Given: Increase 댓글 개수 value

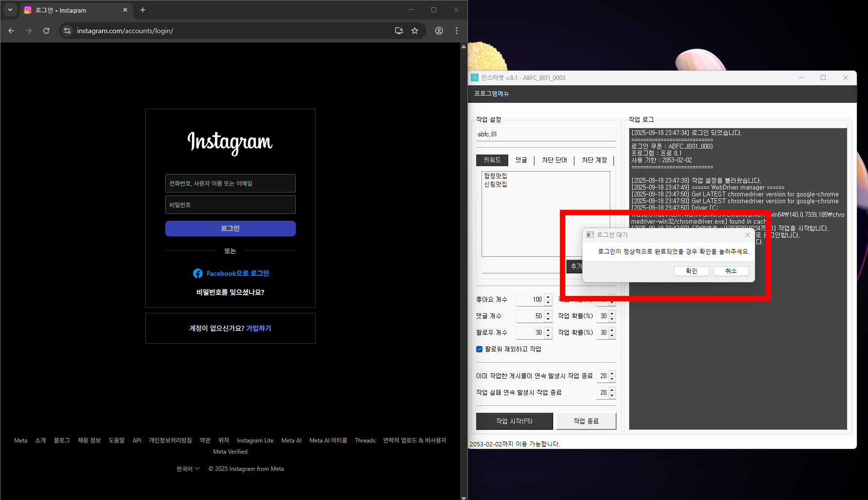Looking at the screenshot, I should (548, 313).
